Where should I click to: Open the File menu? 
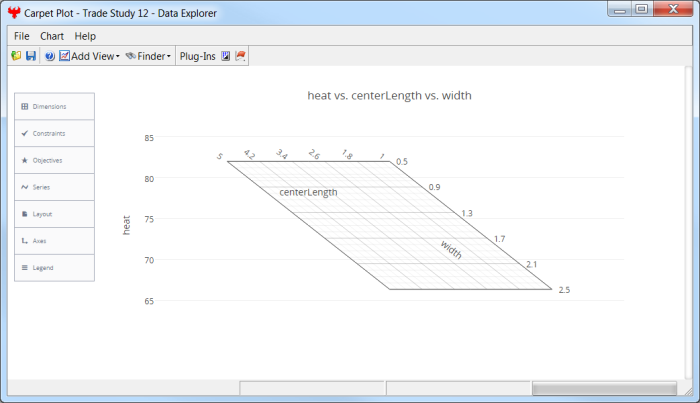pyautogui.click(x=22, y=36)
